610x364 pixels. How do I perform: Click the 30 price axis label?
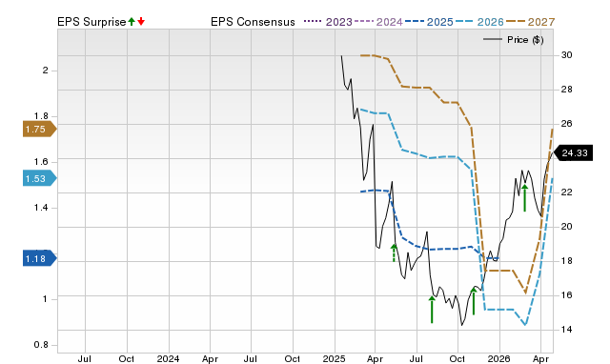click(x=567, y=55)
